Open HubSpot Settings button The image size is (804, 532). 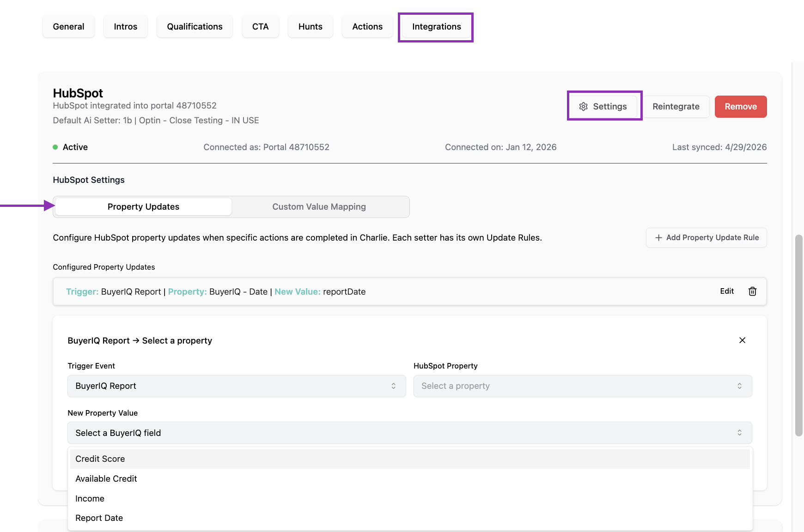603,107
